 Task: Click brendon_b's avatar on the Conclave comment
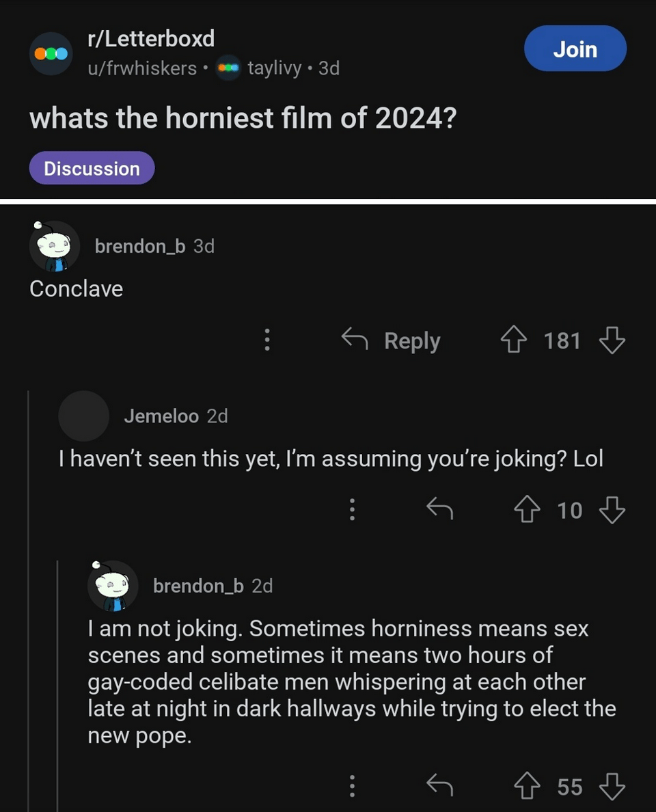pos(55,246)
